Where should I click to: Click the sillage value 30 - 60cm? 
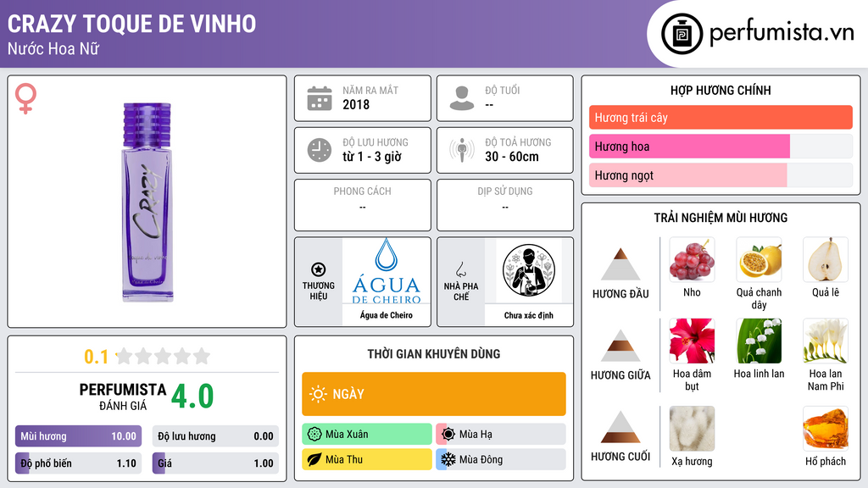click(x=512, y=157)
